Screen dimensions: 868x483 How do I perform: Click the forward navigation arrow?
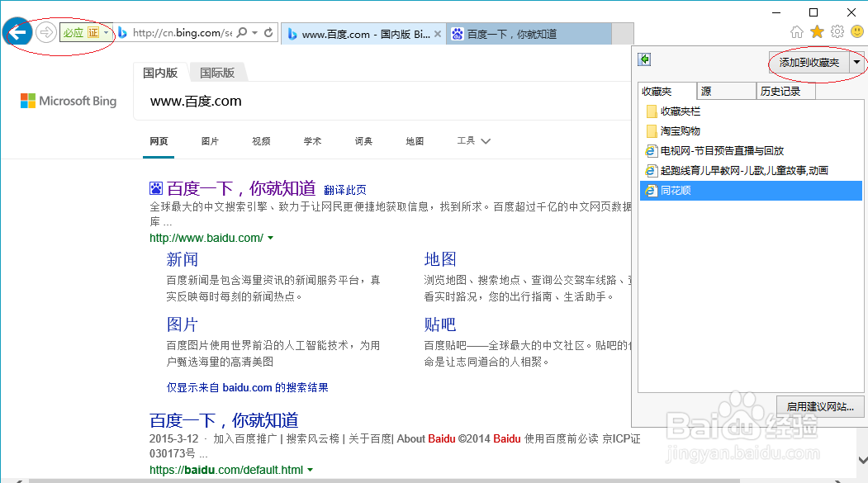(x=46, y=33)
